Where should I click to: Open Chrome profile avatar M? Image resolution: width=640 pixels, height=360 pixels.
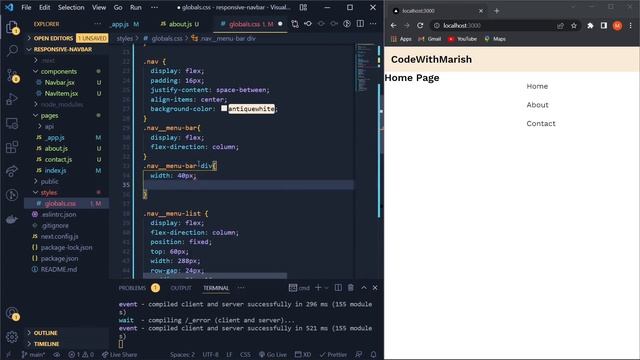[x=617, y=25]
